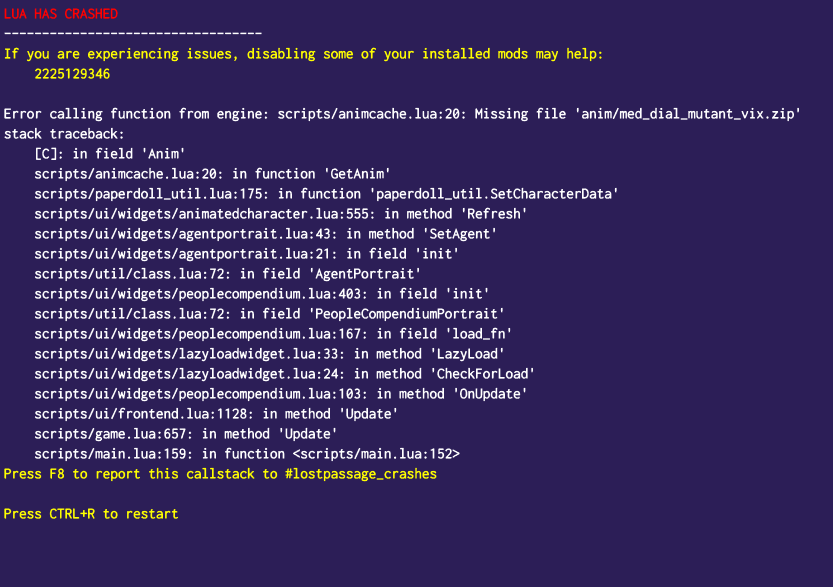This screenshot has width=833, height=587.
Task: Click the animatedcharacter.lua:555 'Refresh' line
Action: (x=280, y=214)
